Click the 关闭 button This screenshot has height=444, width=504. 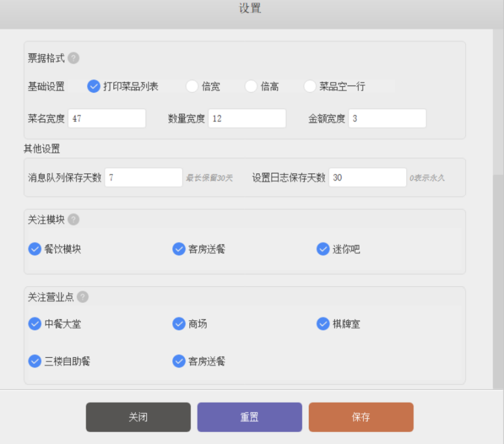[138, 417]
